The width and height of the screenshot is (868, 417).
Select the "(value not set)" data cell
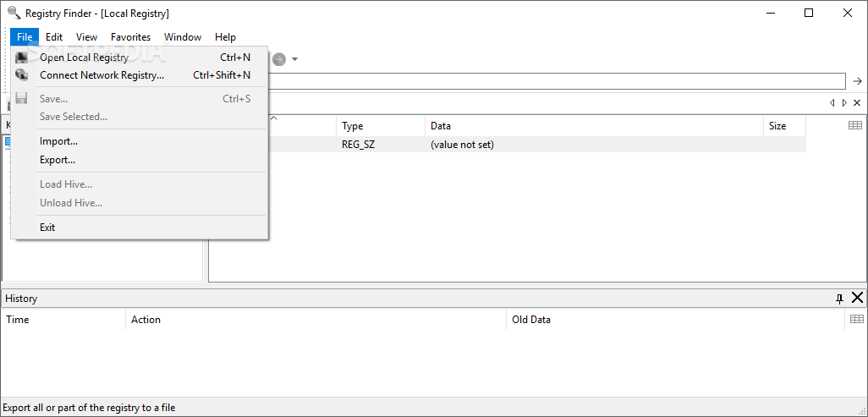(462, 145)
